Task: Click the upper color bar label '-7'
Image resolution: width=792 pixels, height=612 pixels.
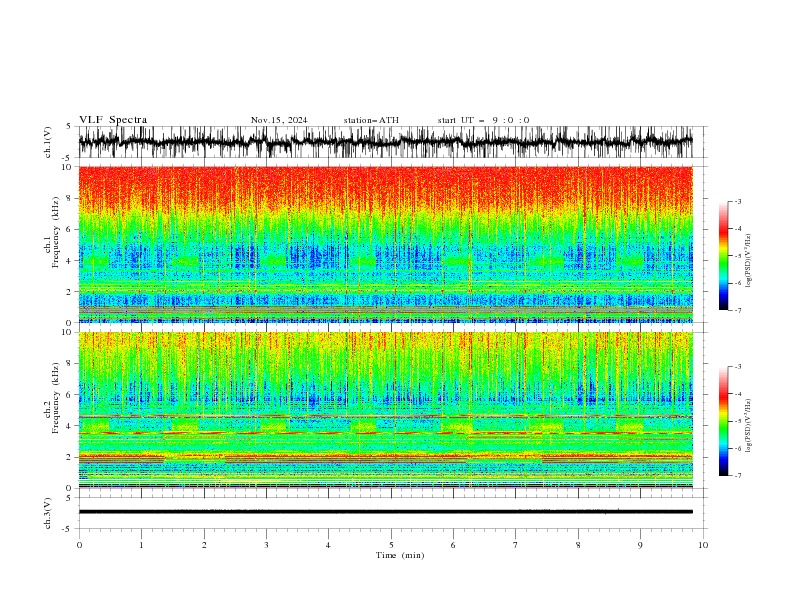Action: 737,310
